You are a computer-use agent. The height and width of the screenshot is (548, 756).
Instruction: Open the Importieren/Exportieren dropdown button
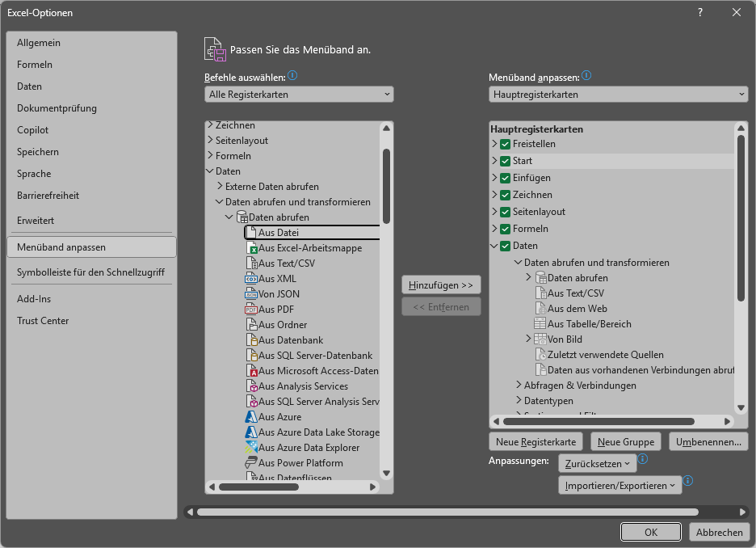pyautogui.click(x=620, y=485)
